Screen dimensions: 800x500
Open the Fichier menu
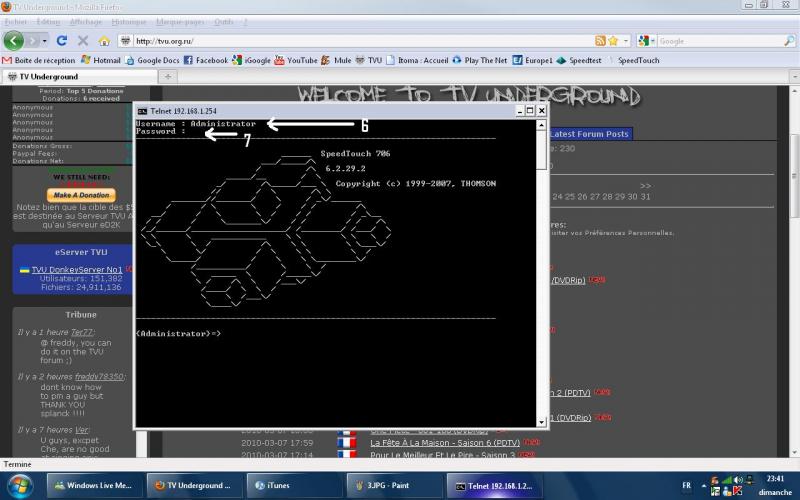click(16, 22)
